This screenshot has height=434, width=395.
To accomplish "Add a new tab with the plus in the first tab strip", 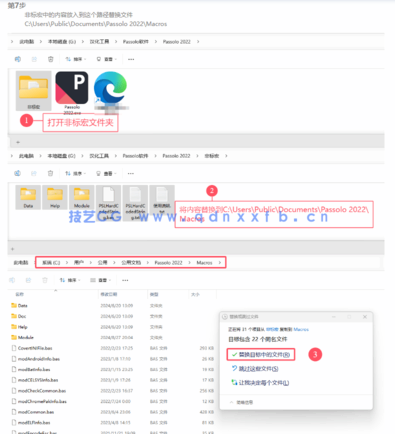I will (18, 142).
